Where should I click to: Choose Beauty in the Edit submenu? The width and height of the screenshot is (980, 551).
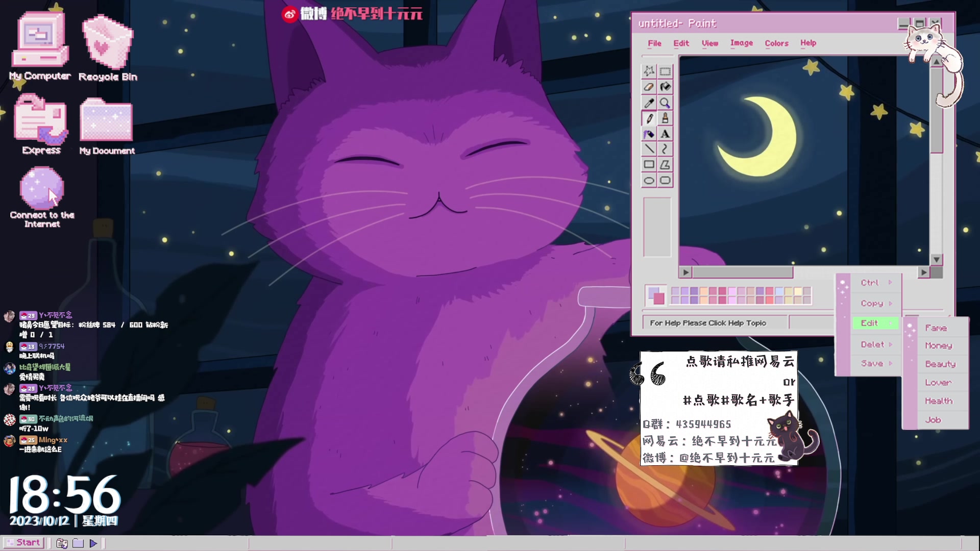(x=940, y=364)
